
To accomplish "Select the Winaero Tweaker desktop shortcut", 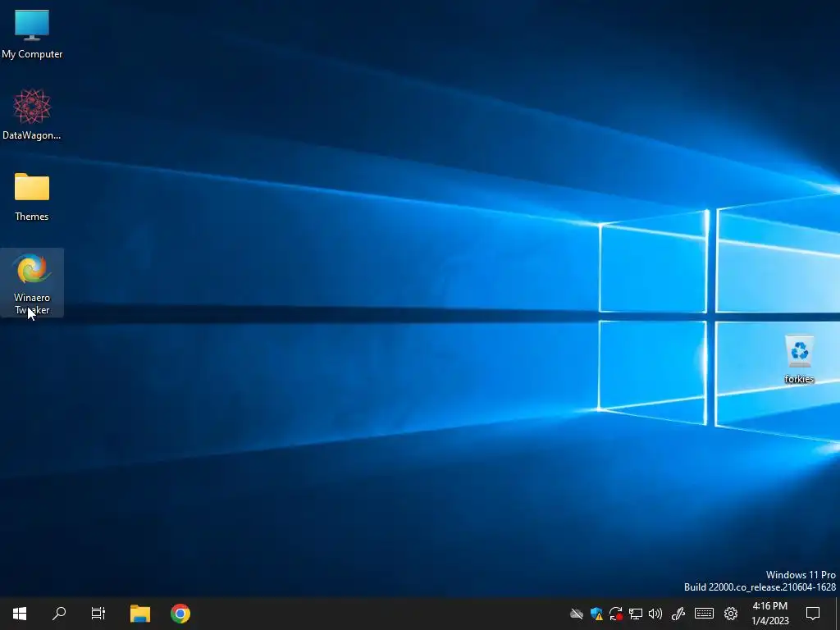I will click(x=32, y=283).
